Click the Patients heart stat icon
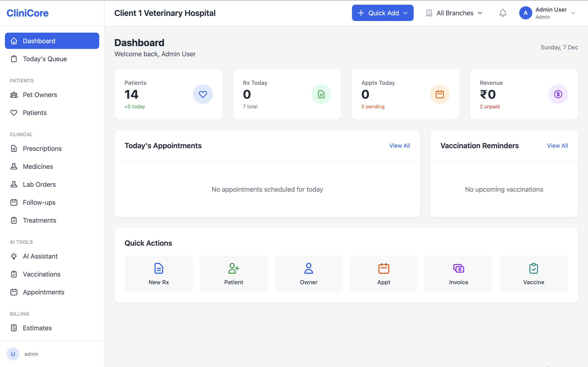The image size is (588, 367). tap(203, 94)
